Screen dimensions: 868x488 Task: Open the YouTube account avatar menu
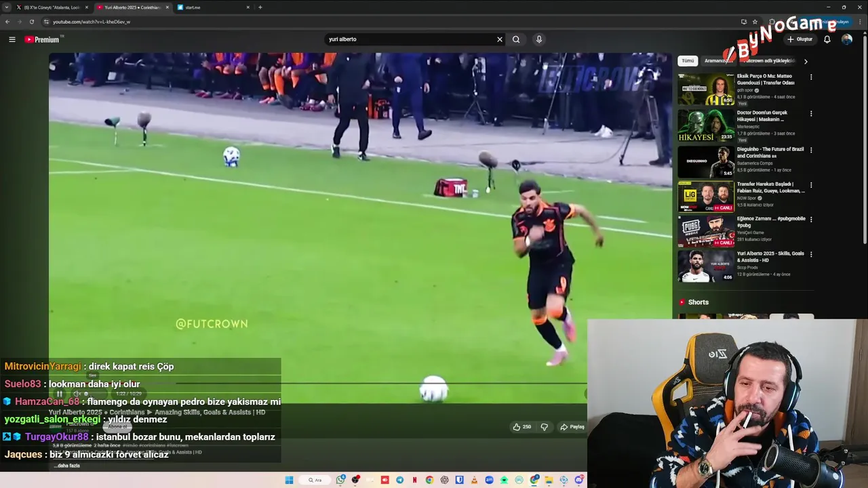tap(847, 39)
